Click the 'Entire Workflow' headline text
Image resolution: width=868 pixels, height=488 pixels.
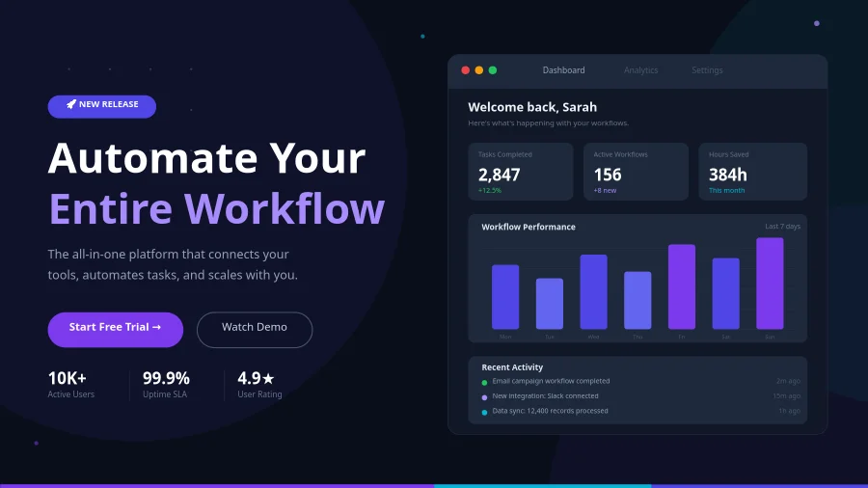click(x=216, y=208)
